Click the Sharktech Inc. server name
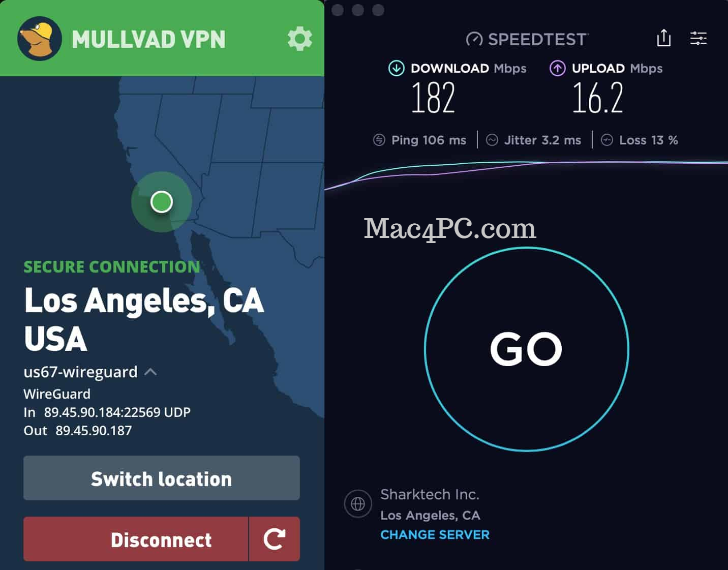The height and width of the screenshot is (570, 728). [430, 494]
